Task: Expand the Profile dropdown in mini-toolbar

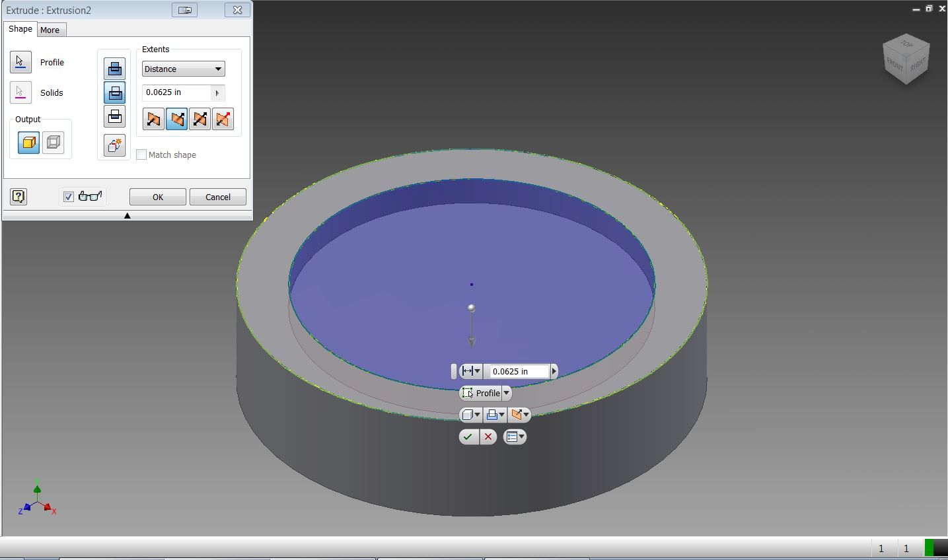Action: tap(506, 393)
